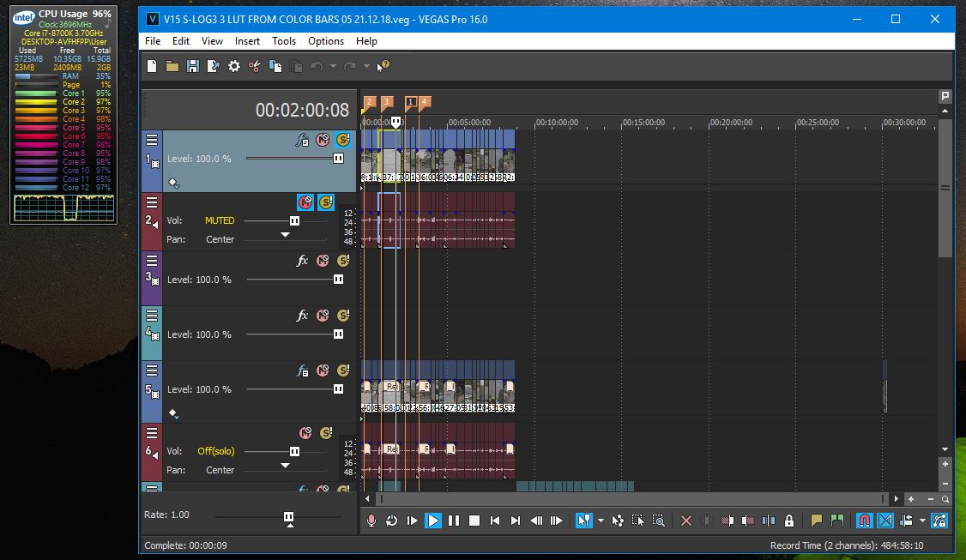Enable the Lock event padlock icon

(x=789, y=521)
